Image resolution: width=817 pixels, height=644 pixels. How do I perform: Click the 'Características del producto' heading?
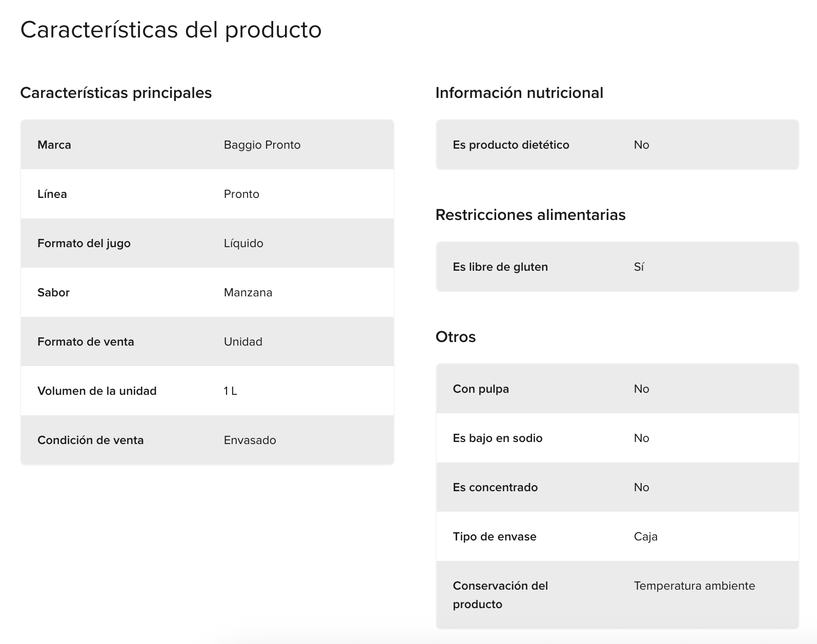(x=171, y=30)
